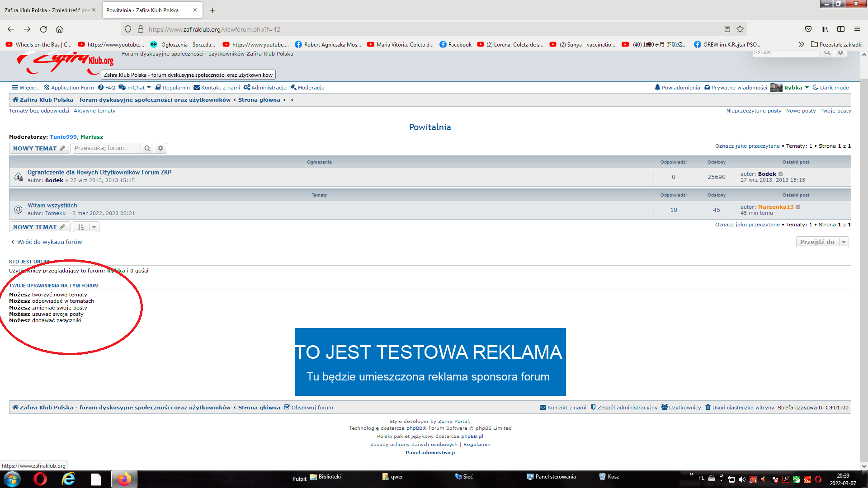Open advanced search gear icon

click(x=160, y=148)
